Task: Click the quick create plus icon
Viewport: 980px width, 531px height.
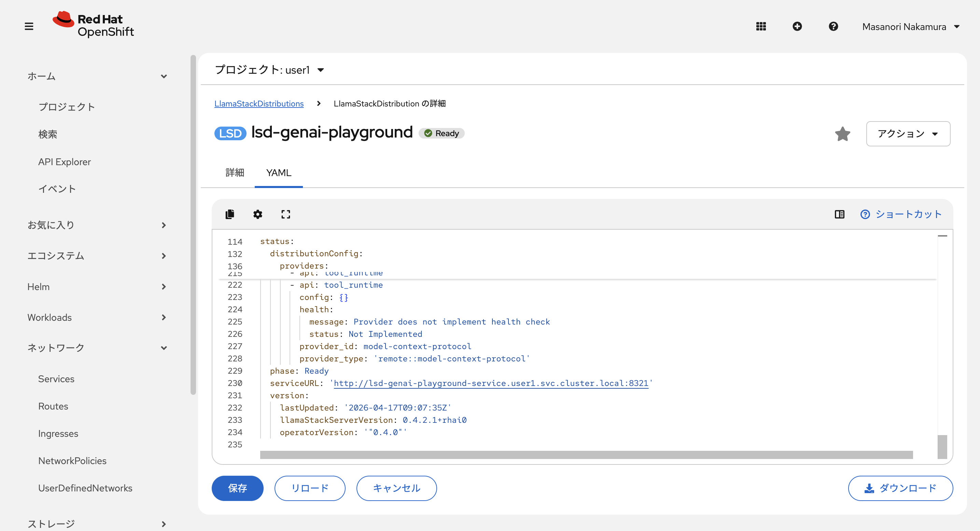Action: 797,27
